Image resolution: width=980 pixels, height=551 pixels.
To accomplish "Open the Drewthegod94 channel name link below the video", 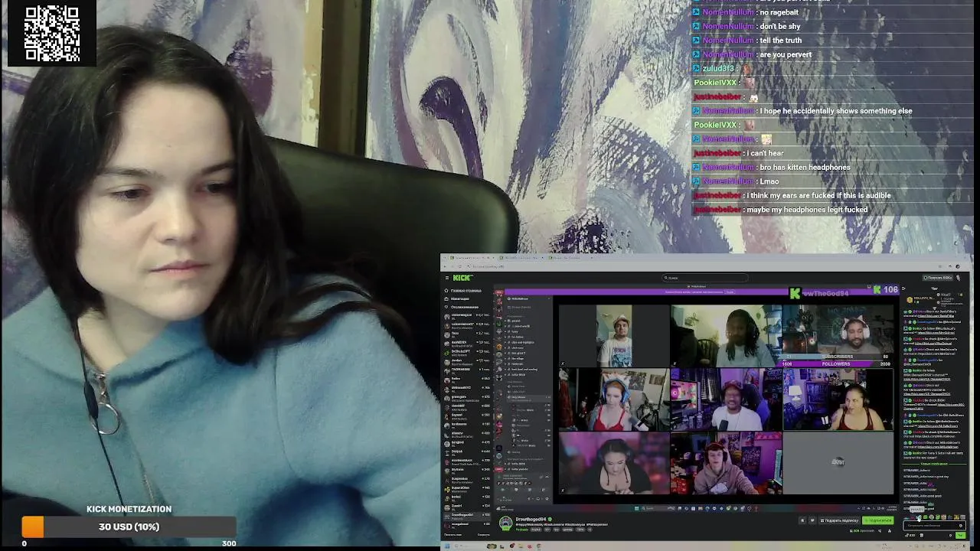I will 531,519.
